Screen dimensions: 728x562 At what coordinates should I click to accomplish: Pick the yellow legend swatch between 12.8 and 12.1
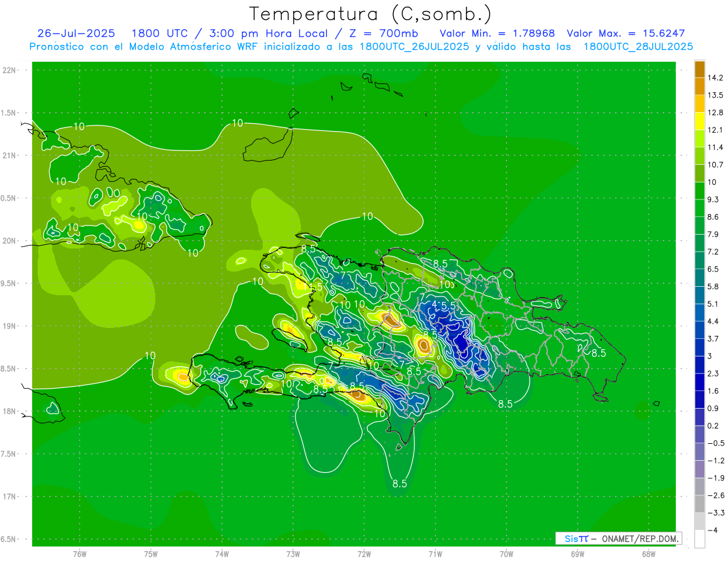699,121
